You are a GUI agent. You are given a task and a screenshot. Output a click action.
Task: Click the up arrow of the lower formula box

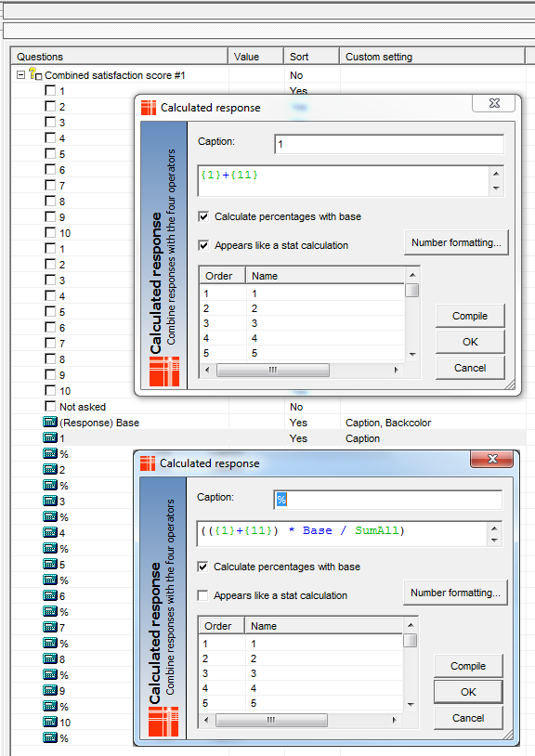pyautogui.click(x=494, y=528)
